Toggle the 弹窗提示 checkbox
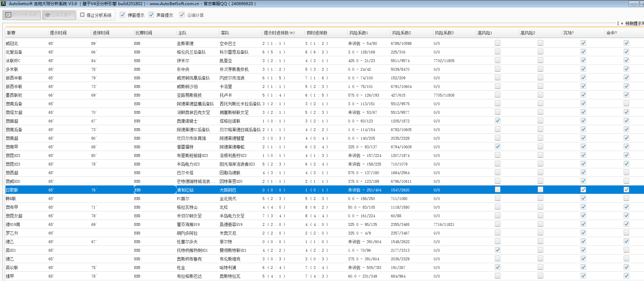The height and width of the screenshot is (281, 644). 123,15
